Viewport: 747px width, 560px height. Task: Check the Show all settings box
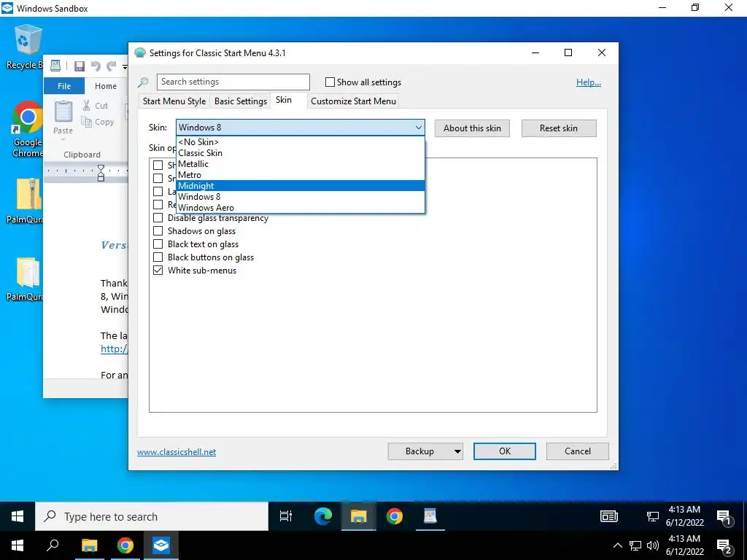point(330,82)
